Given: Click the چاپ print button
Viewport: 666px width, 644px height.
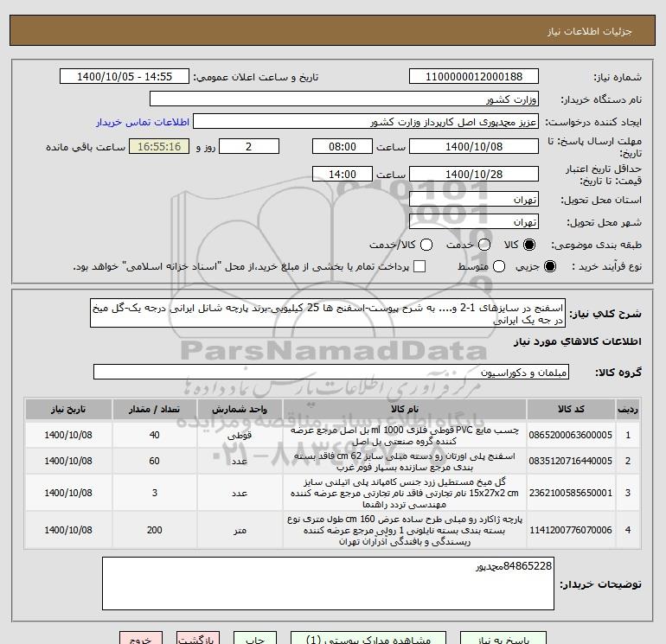Looking at the screenshot, I should click(255, 639).
